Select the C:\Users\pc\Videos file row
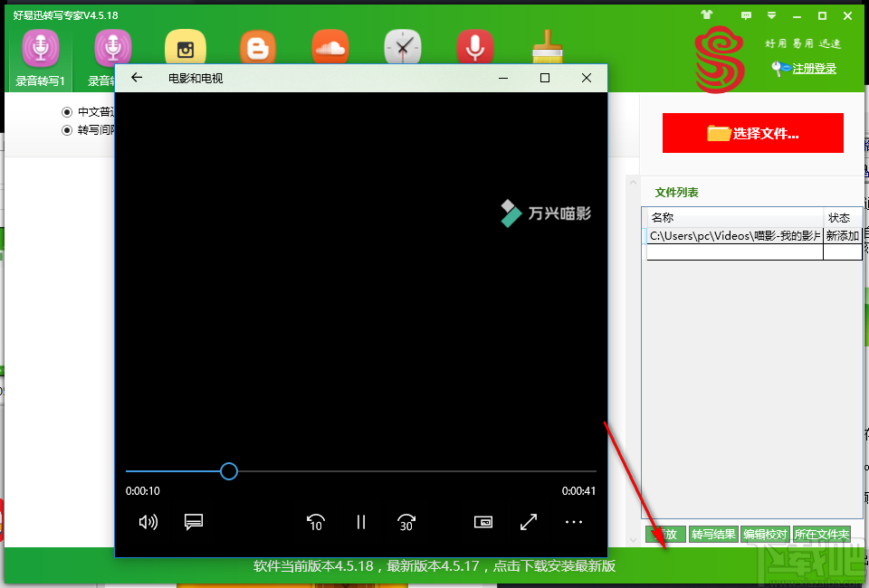This screenshot has height=588, width=869. (735, 236)
